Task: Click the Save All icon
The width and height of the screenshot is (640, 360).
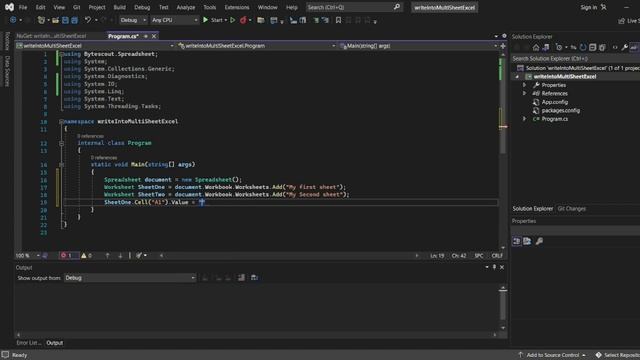Action: [74, 20]
